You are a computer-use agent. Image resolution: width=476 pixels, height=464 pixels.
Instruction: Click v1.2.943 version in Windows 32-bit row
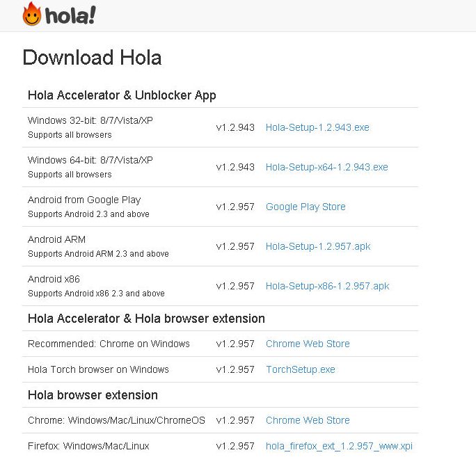pyautogui.click(x=235, y=127)
